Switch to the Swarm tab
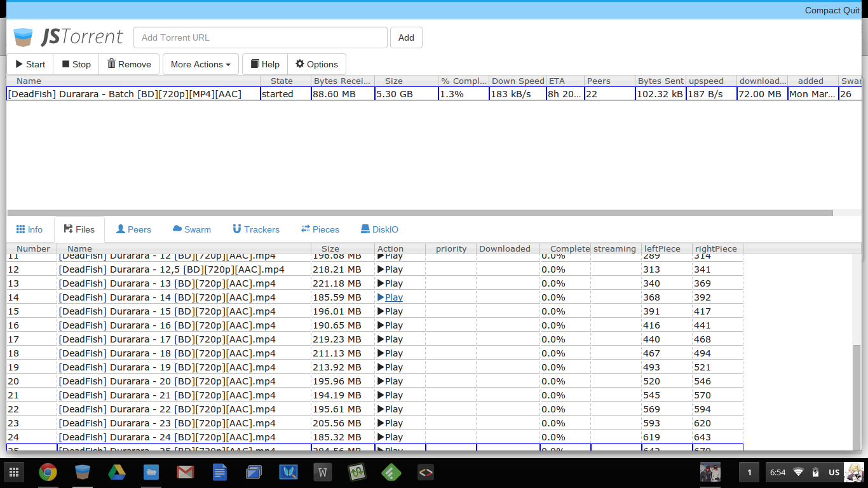Screen dimensions: 868x488 pyautogui.click(x=191, y=229)
